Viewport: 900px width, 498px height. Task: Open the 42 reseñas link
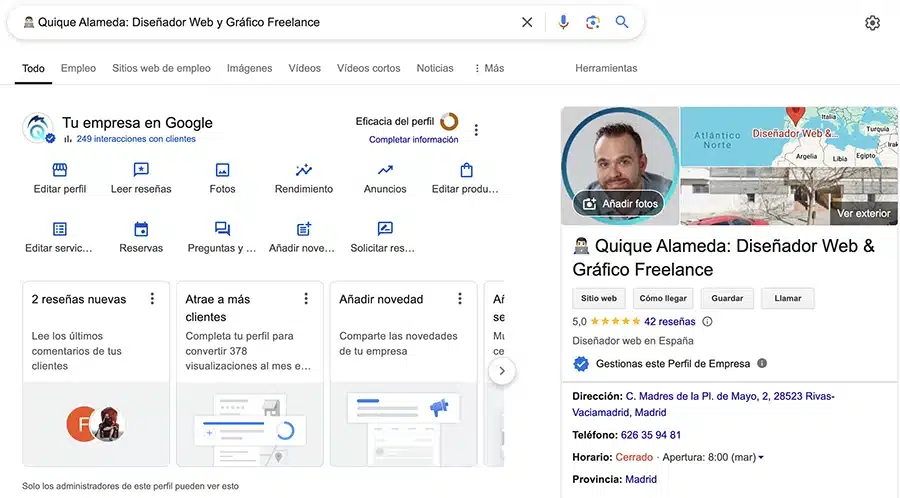(x=669, y=321)
